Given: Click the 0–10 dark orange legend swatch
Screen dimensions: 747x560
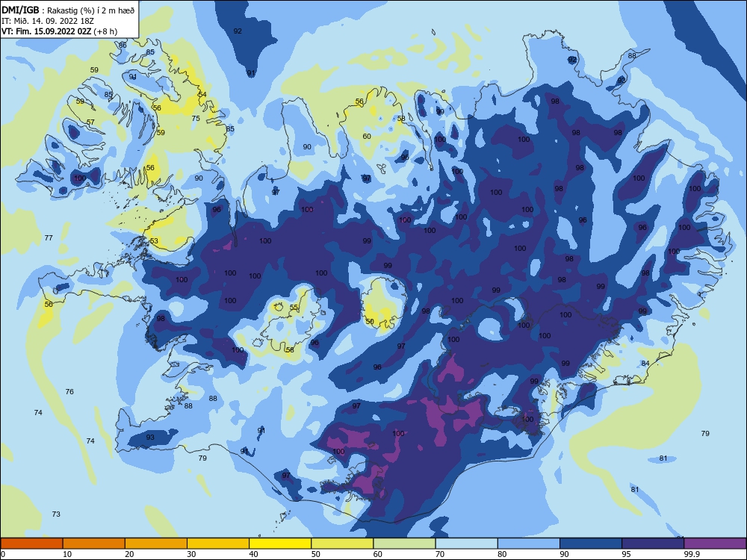Looking at the screenshot, I should point(31,544).
